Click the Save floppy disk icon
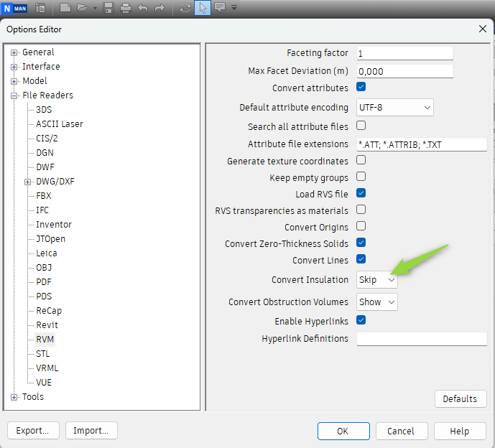Screen dimensions: 495x448 click(108, 7)
